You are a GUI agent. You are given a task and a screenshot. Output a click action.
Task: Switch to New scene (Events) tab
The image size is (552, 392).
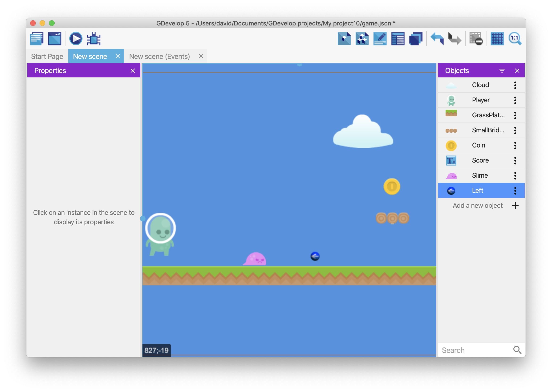159,57
